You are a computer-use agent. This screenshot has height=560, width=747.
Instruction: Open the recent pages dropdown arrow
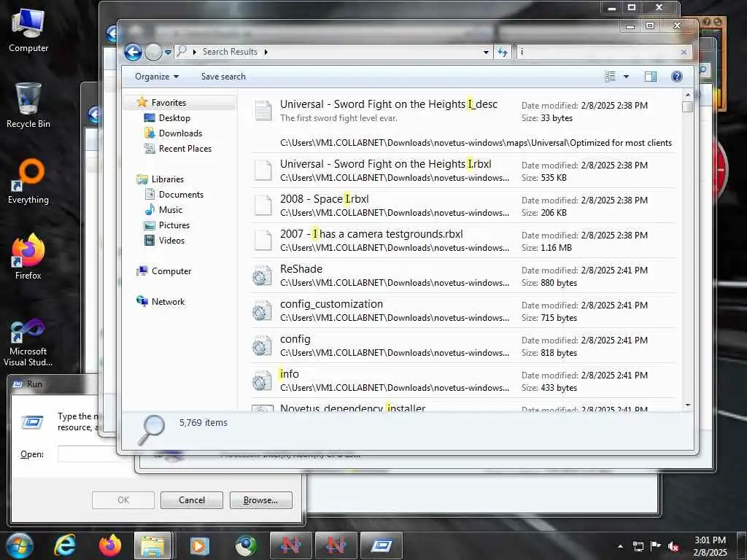(168, 52)
